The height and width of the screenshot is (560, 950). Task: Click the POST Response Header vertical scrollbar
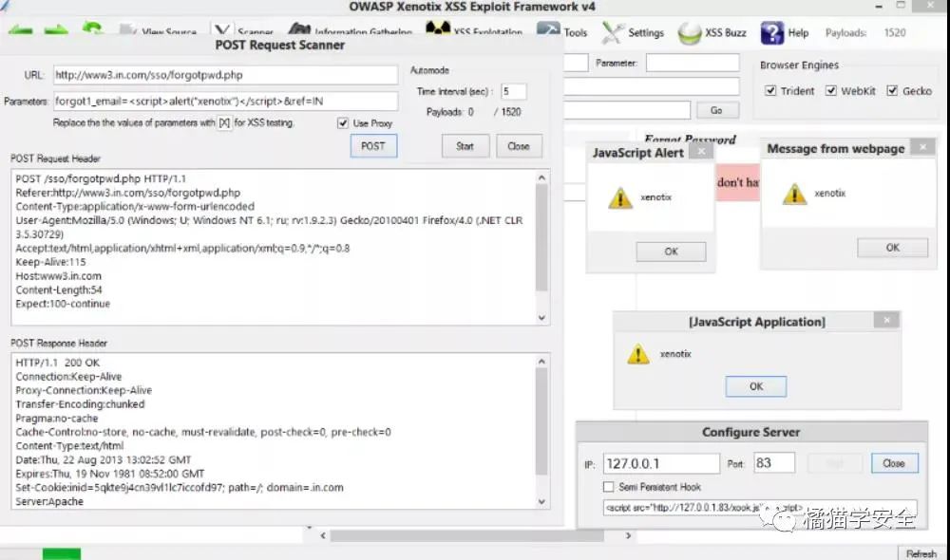coord(541,420)
